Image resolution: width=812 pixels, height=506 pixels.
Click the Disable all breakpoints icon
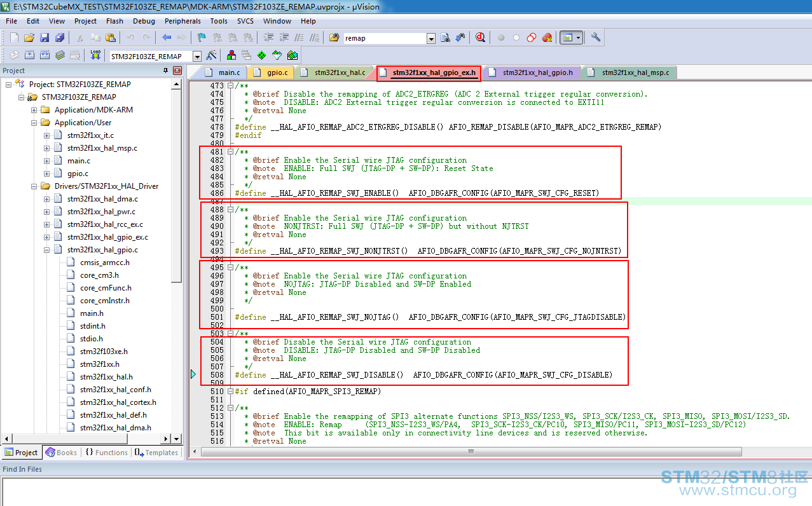pyautogui.click(x=532, y=38)
